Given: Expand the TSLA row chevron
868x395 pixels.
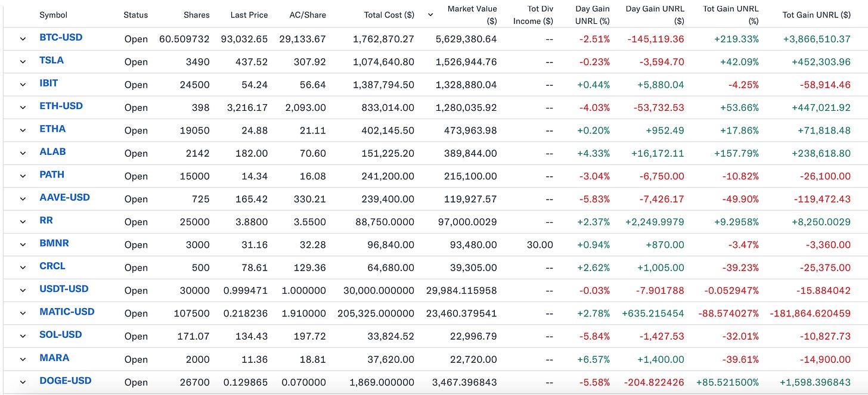Looking at the screenshot, I should (x=23, y=61).
